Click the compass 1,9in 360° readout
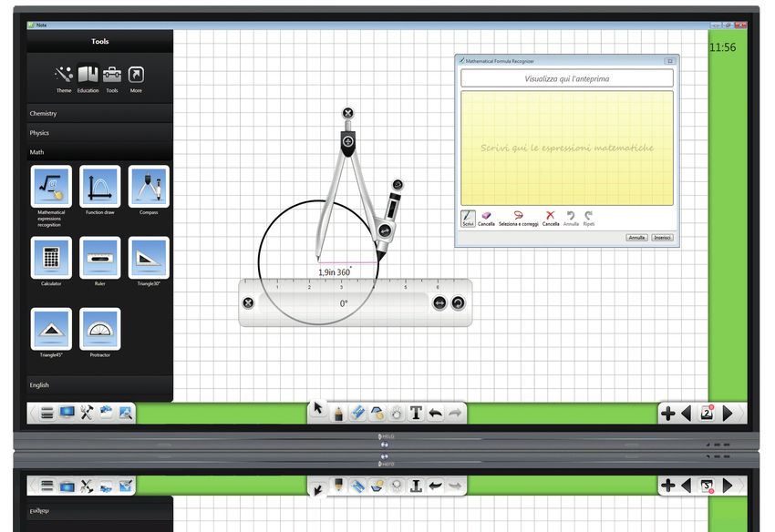The width and height of the screenshot is (775, 532). click(x=335, y=272)
